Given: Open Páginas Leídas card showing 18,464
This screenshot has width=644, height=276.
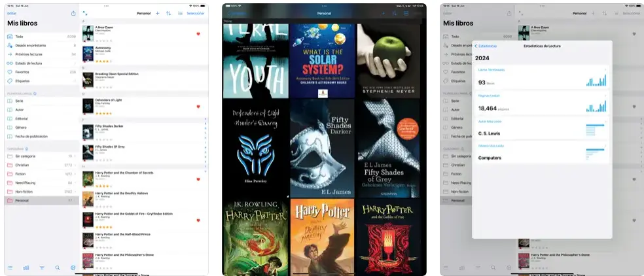Looking at the screenshot, I should [x=542, y=103].
